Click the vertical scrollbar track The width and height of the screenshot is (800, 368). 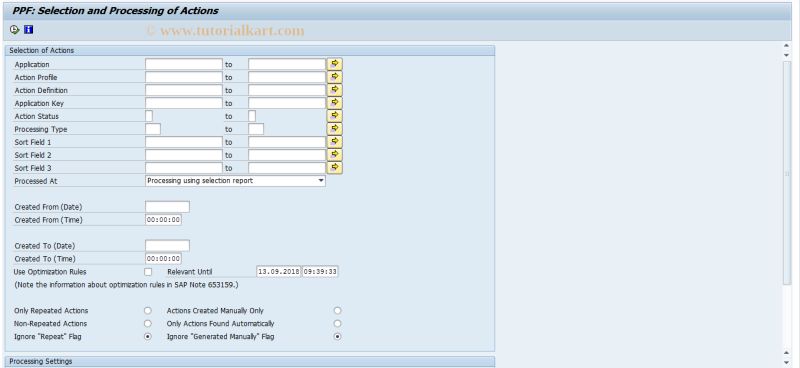tap(786, 174)
